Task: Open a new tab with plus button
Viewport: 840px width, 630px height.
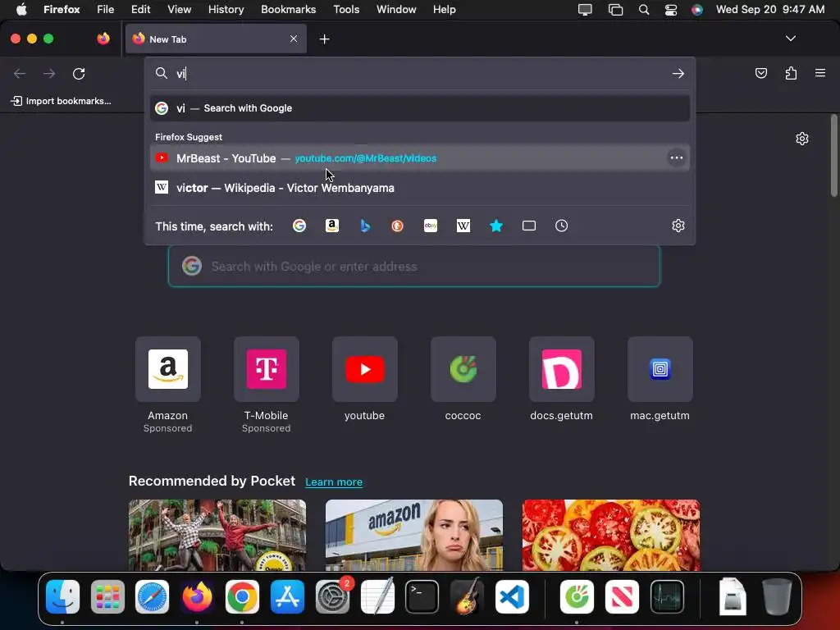Action: [x=324, y=39]
